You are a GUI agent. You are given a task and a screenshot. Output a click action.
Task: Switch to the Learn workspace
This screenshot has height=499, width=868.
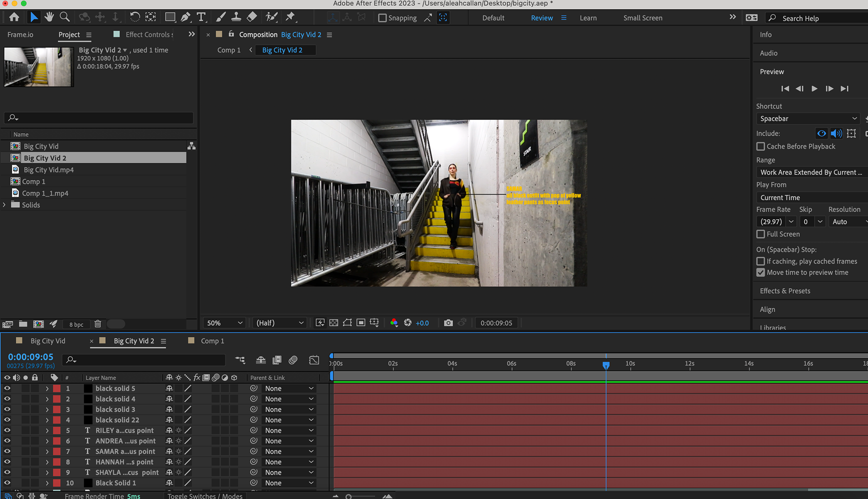point(588,18)
